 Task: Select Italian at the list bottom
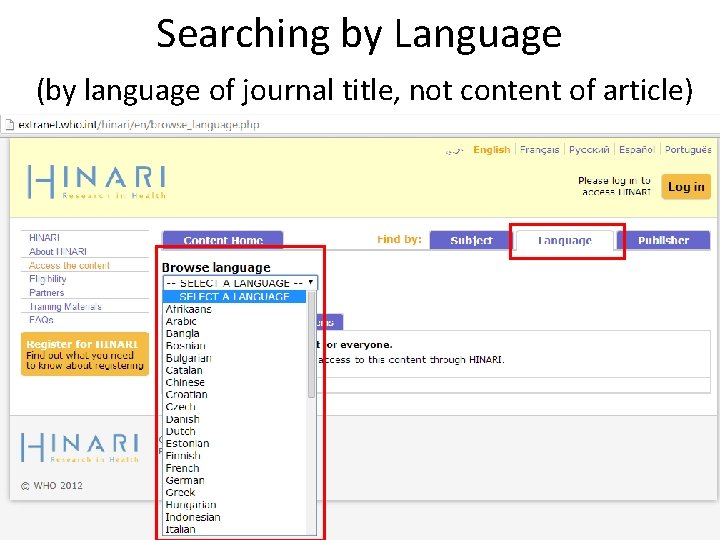coord(180,529)
